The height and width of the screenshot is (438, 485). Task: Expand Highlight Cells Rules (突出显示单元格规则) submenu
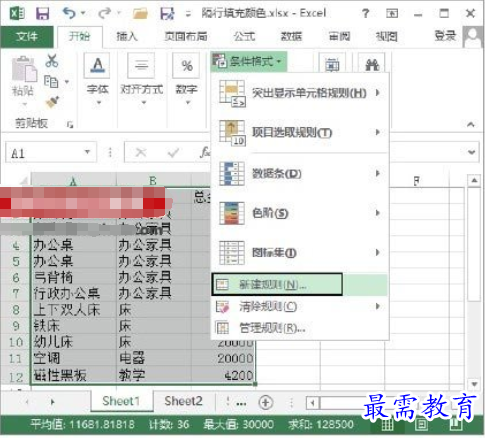point(300,93)
